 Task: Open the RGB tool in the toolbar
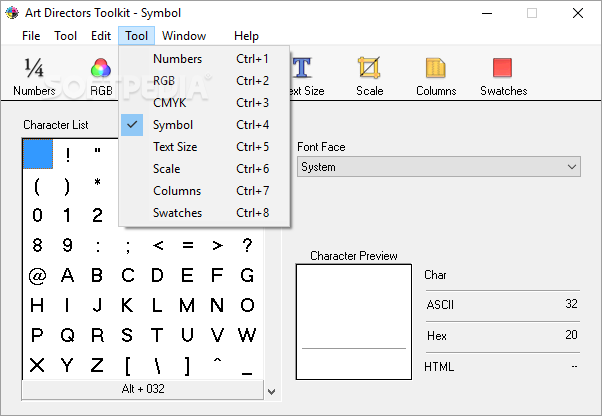[101, 76]
